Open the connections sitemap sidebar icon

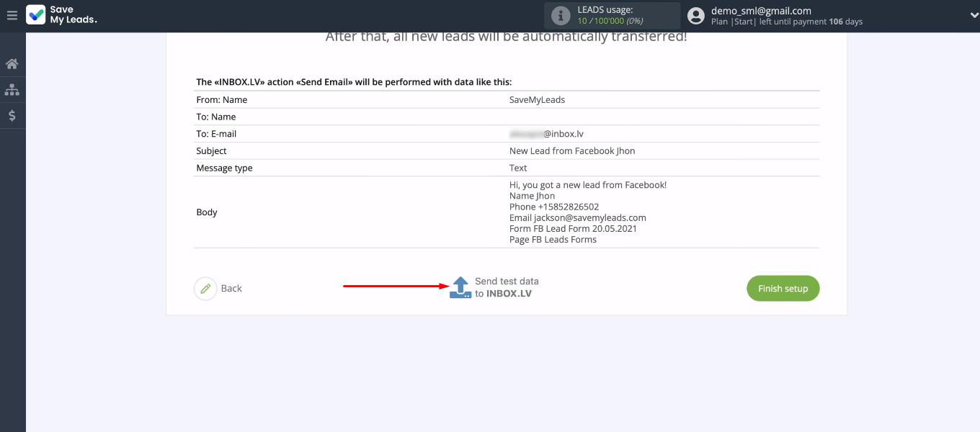pos(12,90)
